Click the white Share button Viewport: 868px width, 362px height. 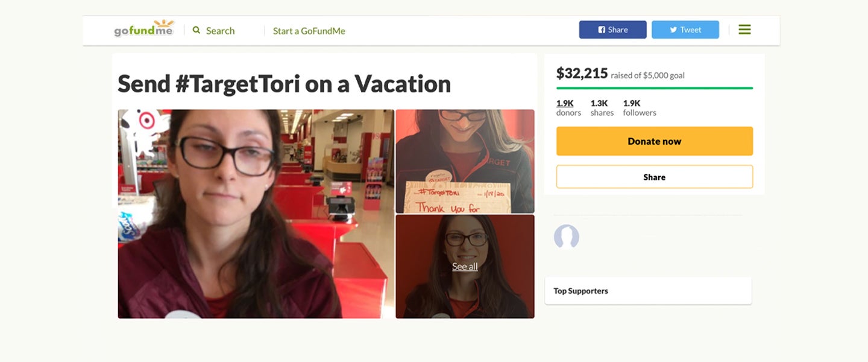(654, 177)
